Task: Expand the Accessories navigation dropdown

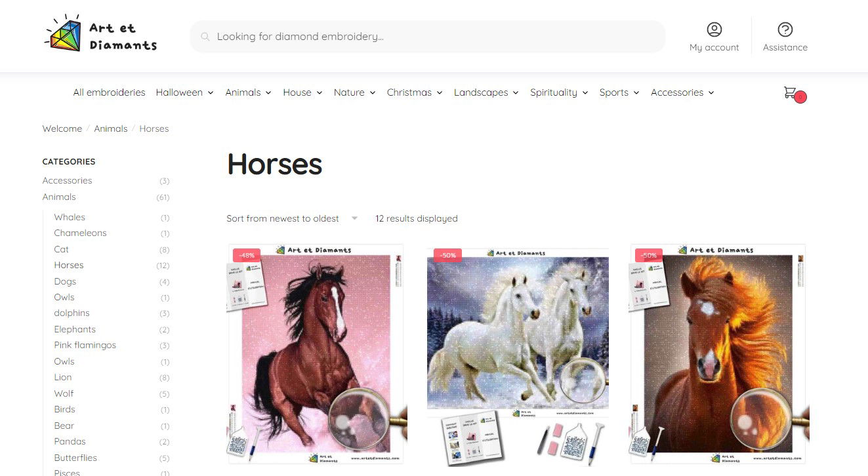Action: pos(711,93)
